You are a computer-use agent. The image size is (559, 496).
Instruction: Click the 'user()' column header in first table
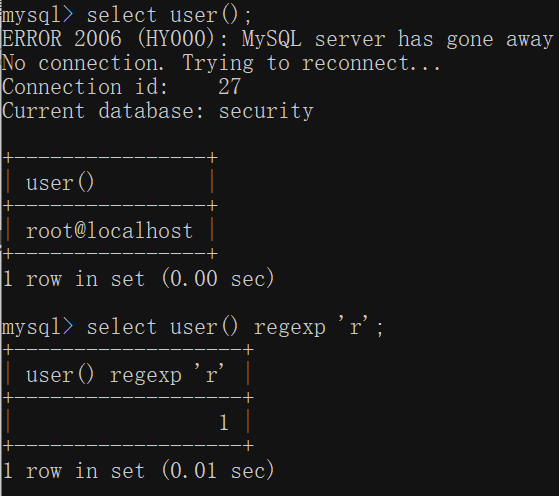tap(60, 183)
